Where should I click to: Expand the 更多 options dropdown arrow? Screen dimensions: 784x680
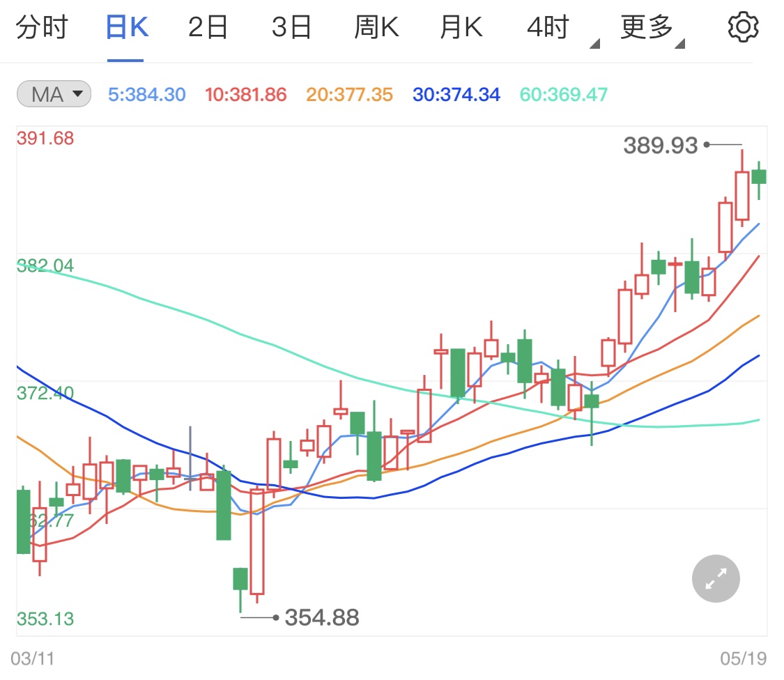(679, 42)
